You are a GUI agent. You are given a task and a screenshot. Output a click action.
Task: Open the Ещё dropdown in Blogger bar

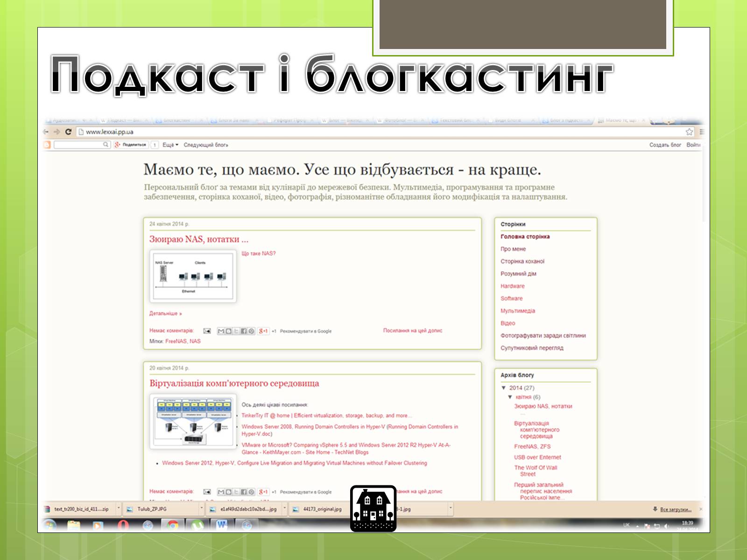point(170,145)
